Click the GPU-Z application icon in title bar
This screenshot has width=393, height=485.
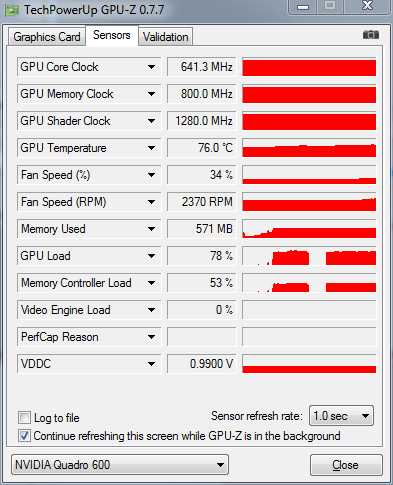12,10
